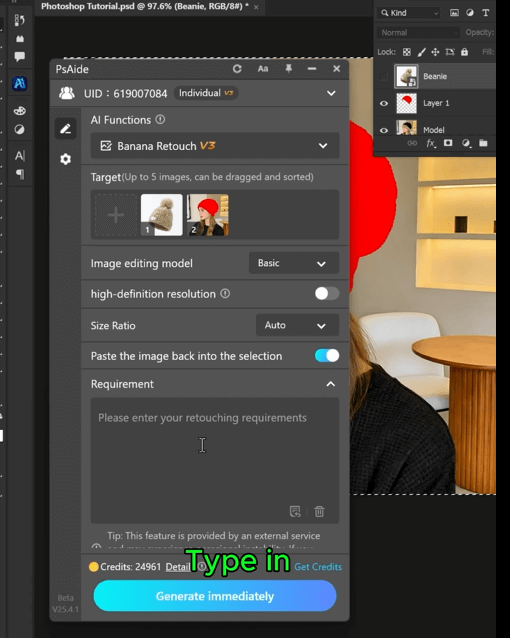Viewport: 510px width, 638px height.
Task: Open the Image editing model Basic dropdown
Action: (293, 263)
